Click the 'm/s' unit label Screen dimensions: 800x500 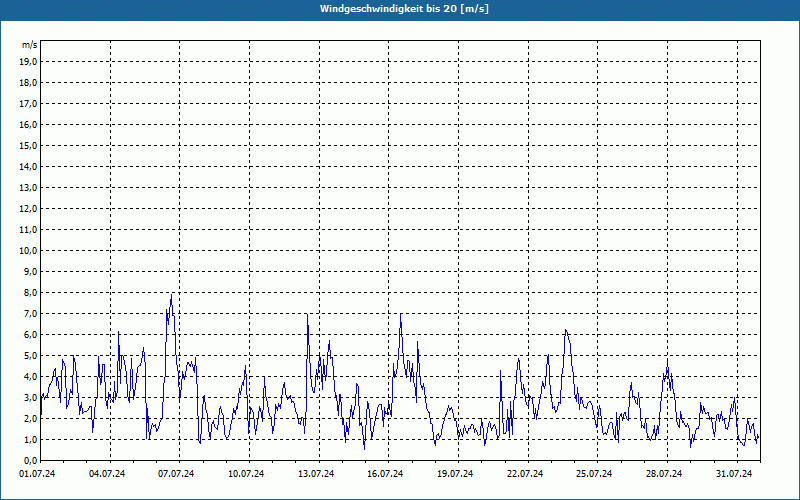tap(30, 45)
